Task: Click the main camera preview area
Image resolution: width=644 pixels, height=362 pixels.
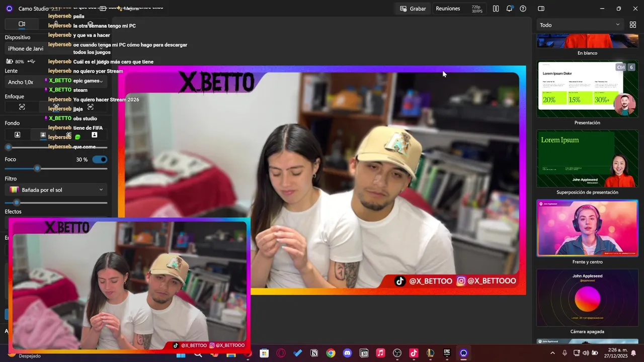Action: [x=322, y=180]
